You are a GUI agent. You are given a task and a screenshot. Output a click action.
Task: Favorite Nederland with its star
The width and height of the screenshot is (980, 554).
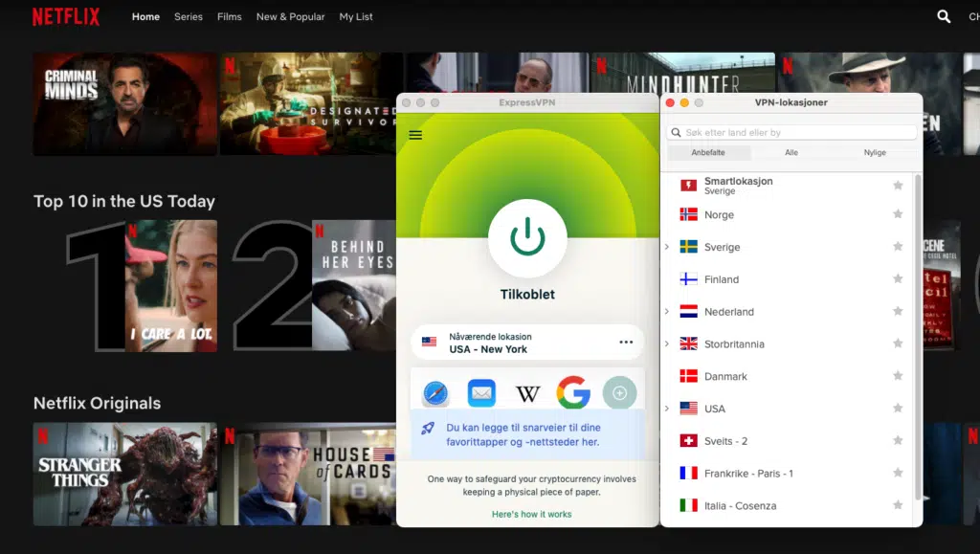pos(898,312)
